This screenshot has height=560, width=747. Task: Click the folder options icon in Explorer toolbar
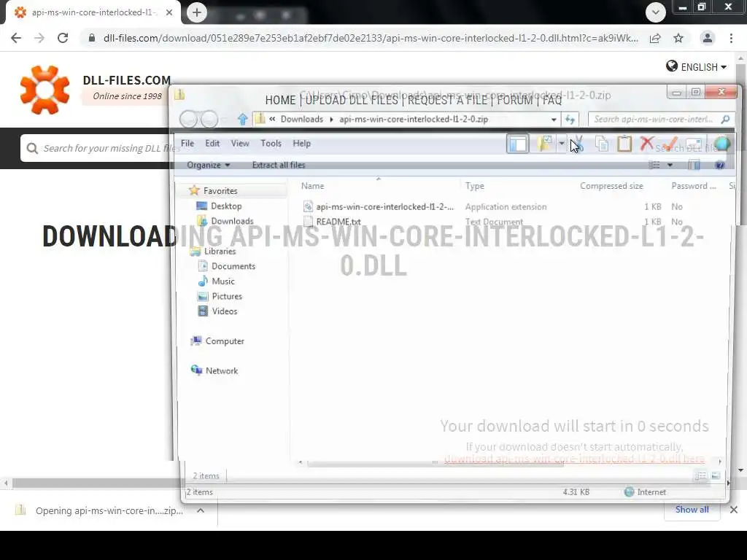(x=544, y=144)
